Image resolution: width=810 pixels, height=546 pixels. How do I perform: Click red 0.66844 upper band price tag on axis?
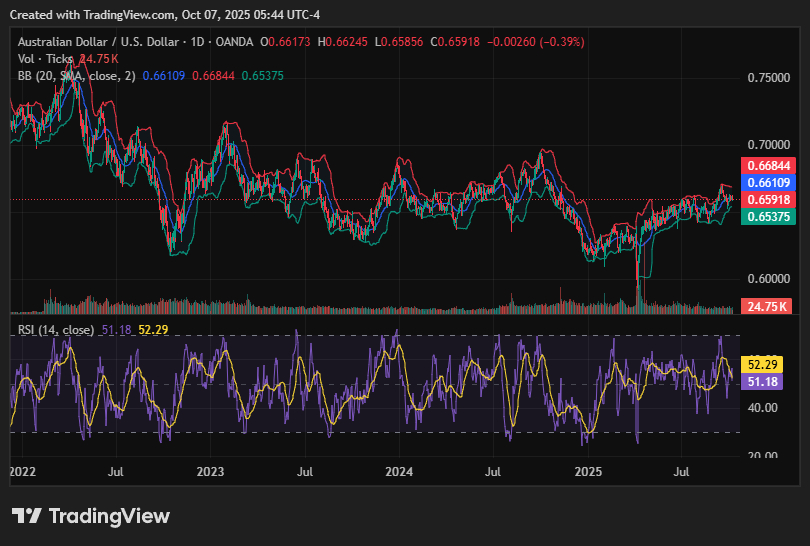coord(765,166)
